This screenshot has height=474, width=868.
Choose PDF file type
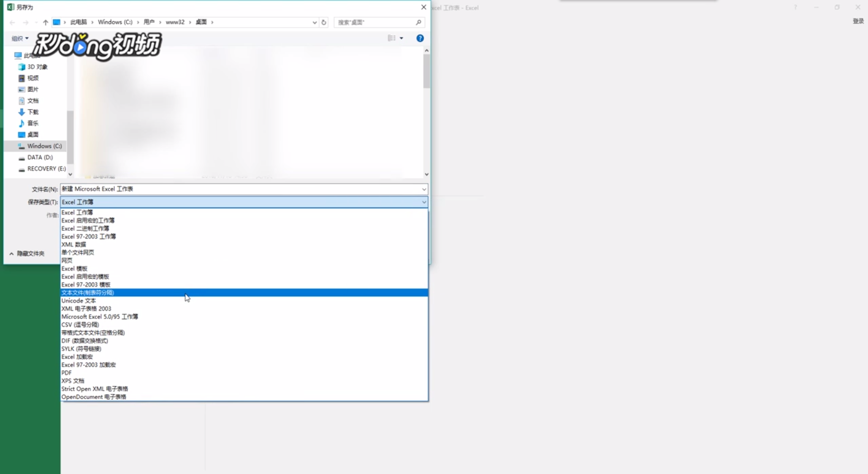point(244,373)
